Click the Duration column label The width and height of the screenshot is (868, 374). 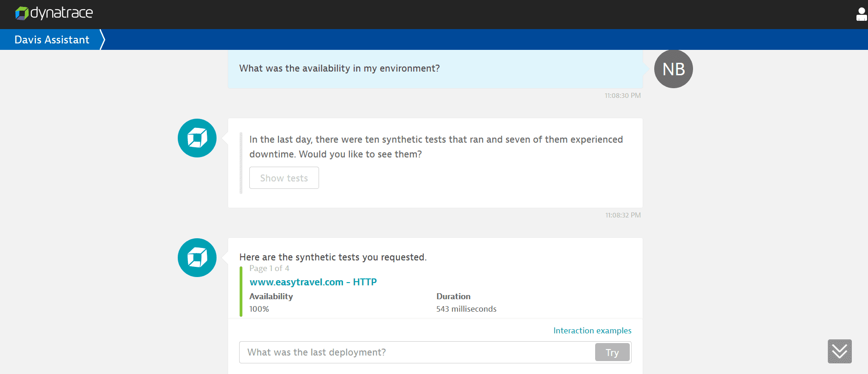pos(453,296)
